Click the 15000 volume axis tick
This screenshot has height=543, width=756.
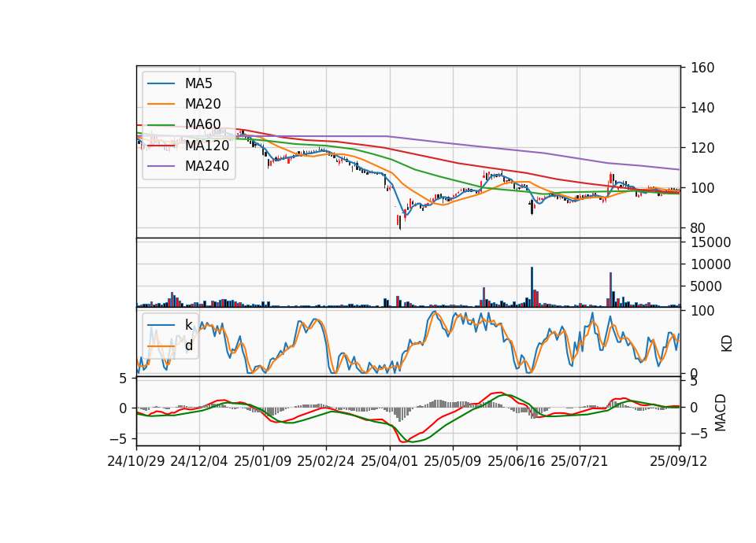710,242
